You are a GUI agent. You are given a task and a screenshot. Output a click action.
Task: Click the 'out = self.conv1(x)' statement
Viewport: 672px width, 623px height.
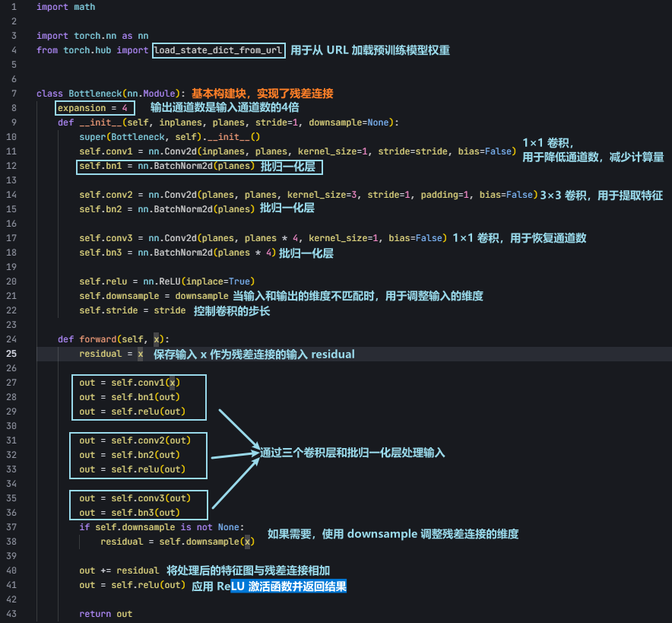[x=129, y=383]
